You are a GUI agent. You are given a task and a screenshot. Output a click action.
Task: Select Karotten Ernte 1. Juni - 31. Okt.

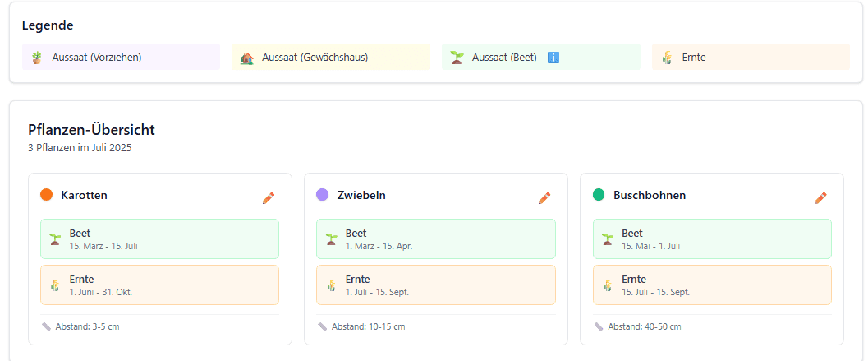click(x=159, y=285)
